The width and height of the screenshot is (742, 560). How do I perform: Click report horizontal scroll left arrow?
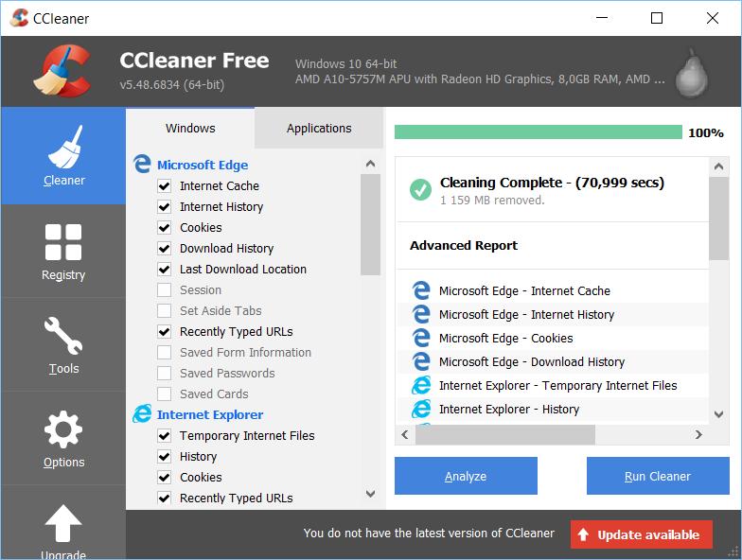(405, 435)
